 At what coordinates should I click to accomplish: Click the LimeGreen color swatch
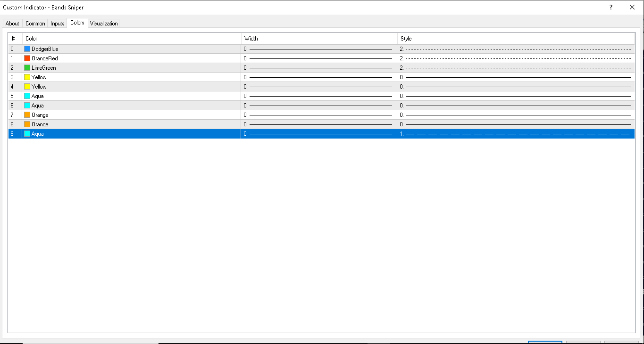pyautogui.click(x=27, y=68)
